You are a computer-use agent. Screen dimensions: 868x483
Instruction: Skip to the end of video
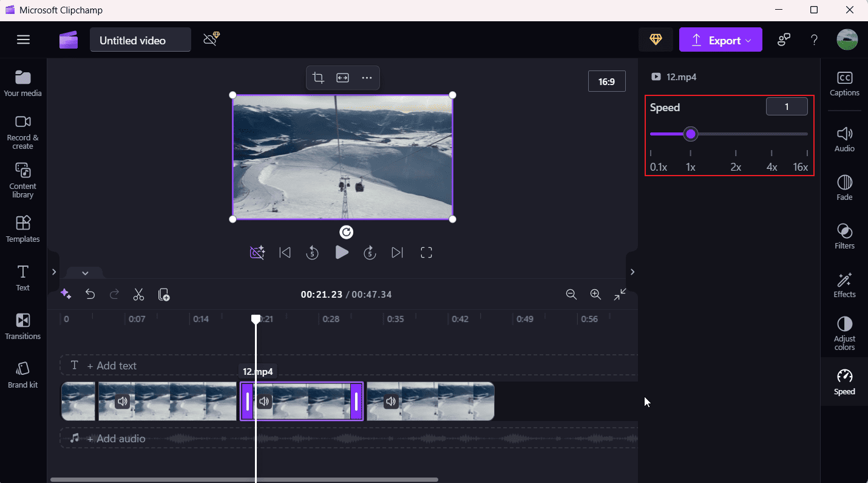[x=398, y=252]
